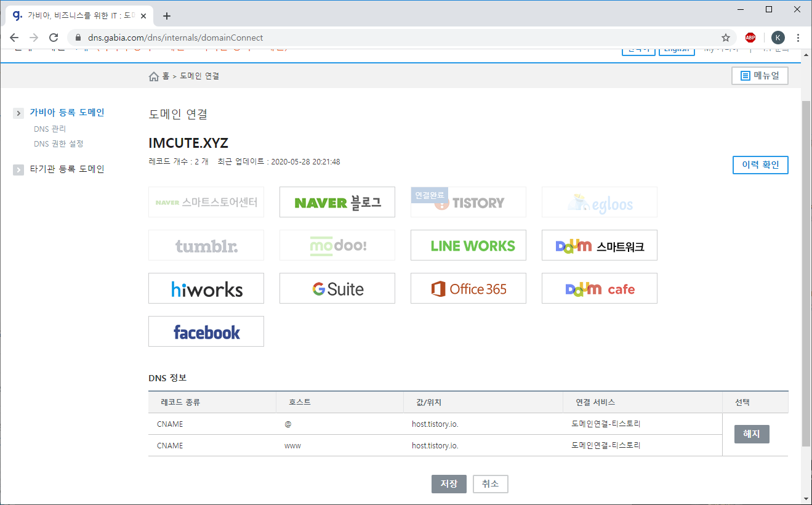Close the Gabia browser tab
812x505 pixels.
coord(144,16)
